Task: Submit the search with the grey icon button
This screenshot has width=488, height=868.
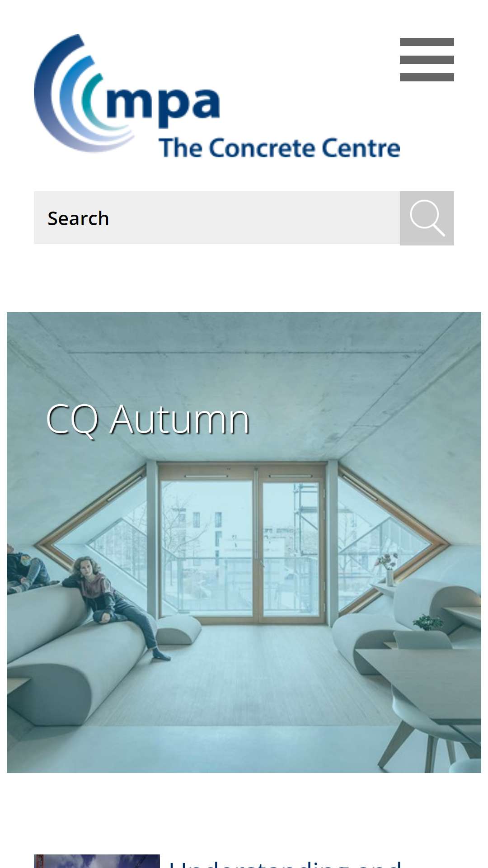Action: (x=427, y=218)
